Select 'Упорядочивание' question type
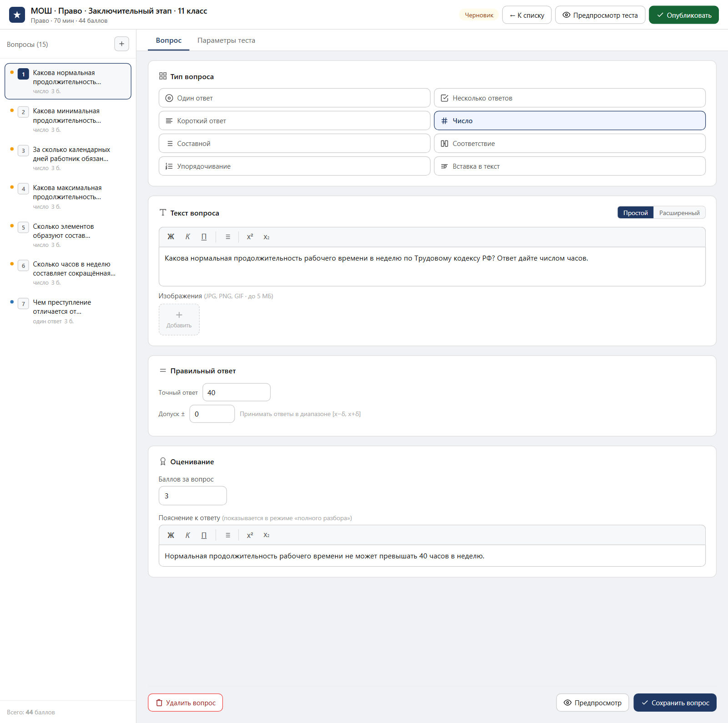728x723 pixels. 294,166
